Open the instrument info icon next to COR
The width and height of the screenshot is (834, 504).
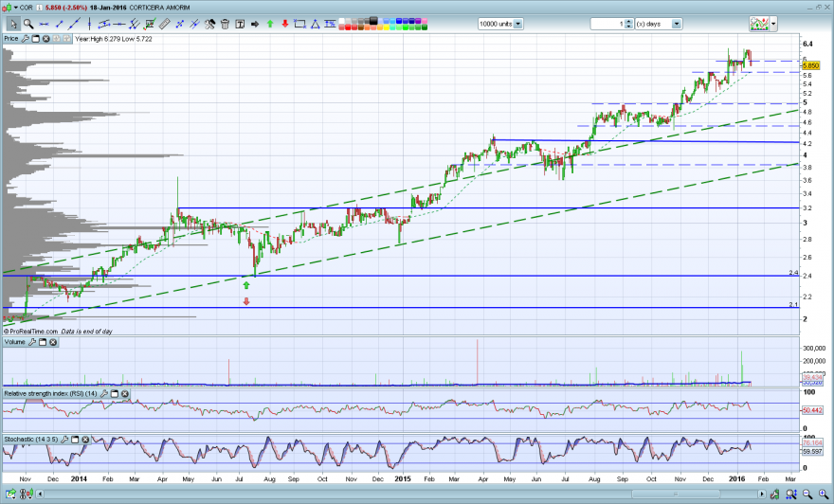39,8
